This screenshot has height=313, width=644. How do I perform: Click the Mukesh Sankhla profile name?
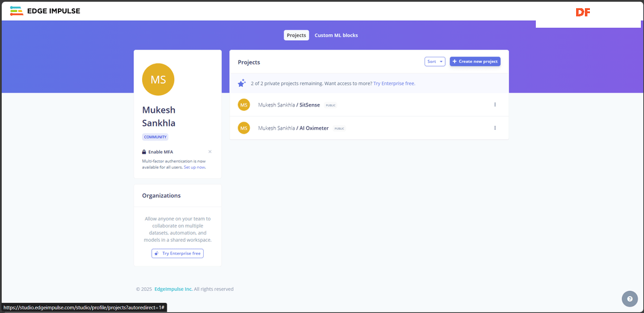159,117
